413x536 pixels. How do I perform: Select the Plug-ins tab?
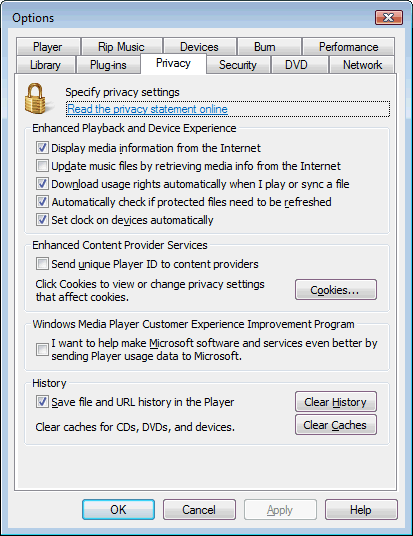(108, 65)
